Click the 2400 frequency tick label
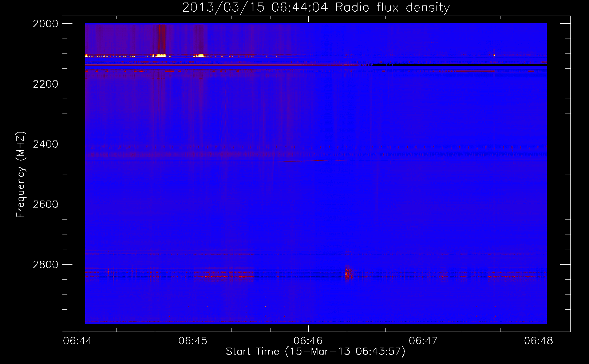This screenshot has height=364, width=589. 46,144
